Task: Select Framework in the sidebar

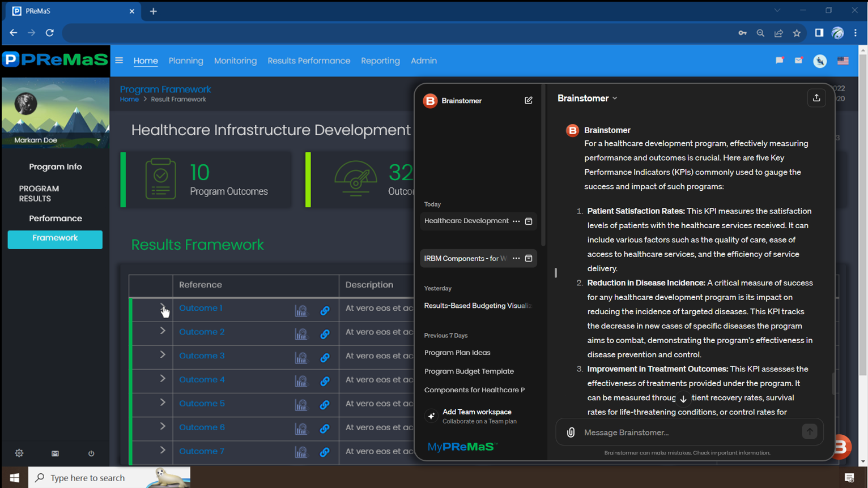Action: coord(55,238)
